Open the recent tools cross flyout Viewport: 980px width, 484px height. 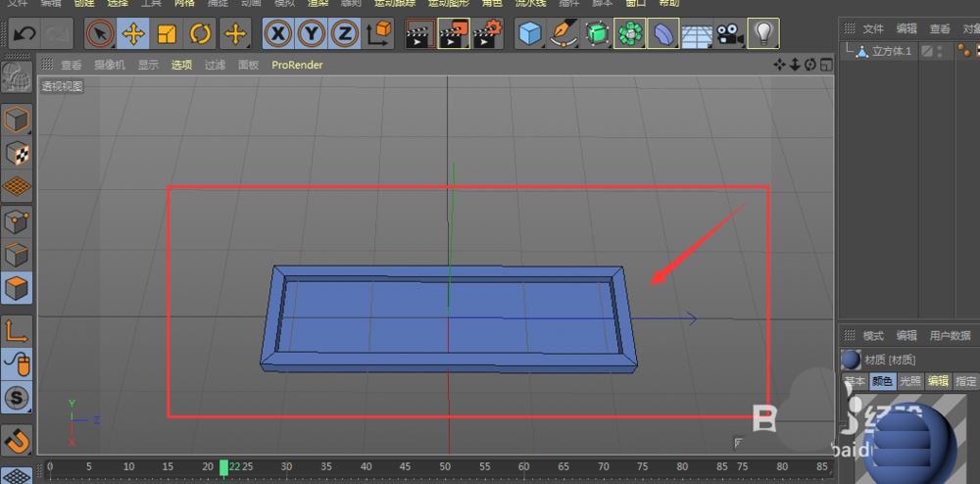coord(235,33)
